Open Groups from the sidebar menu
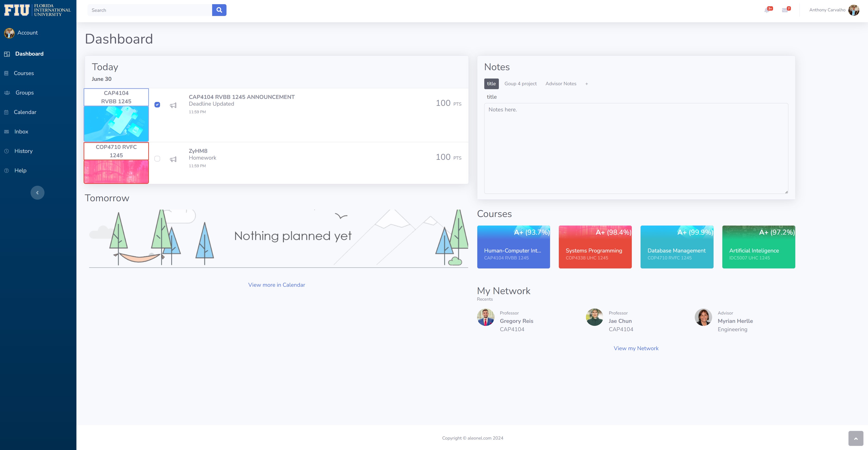Screen dimensions: 868x450 (x=24, y=93)
